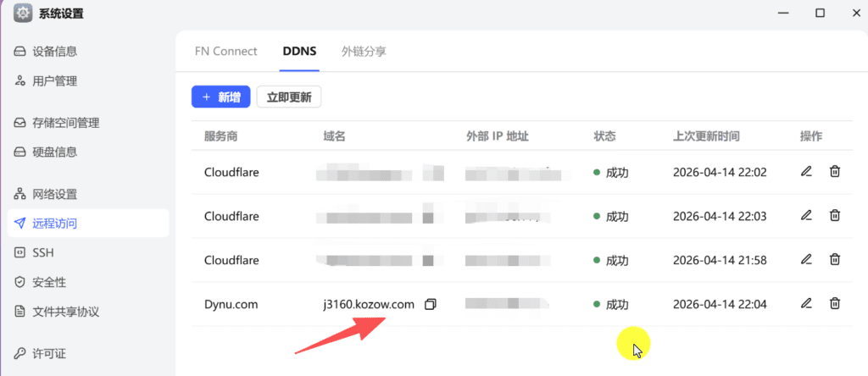The image size is (868, 376).
Task: Click the 2026-04-14 22:03 update time
Action: (720, 216)
